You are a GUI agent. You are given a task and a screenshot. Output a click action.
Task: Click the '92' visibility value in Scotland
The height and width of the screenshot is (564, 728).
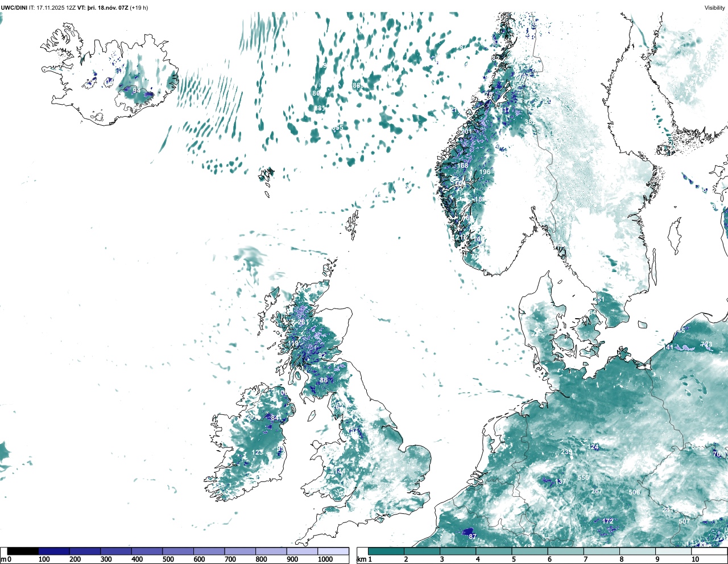pyautogui.click(x=322, y=356)
